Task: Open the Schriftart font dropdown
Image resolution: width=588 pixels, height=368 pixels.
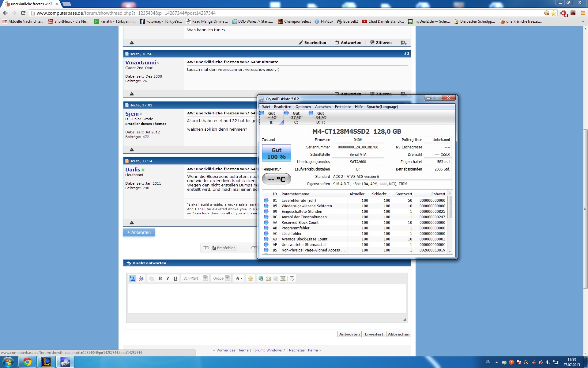Action: [205, 278]
